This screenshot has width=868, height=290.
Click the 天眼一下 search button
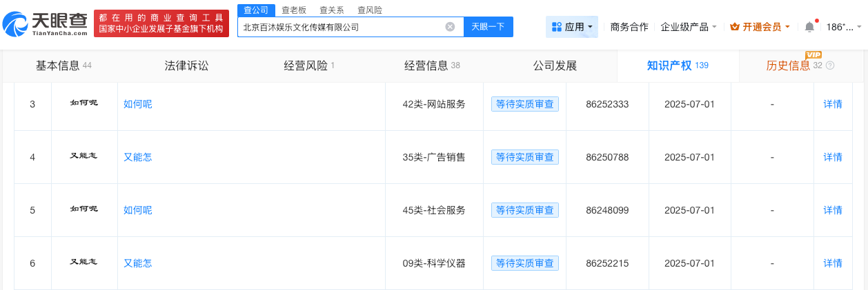[488, 27]
